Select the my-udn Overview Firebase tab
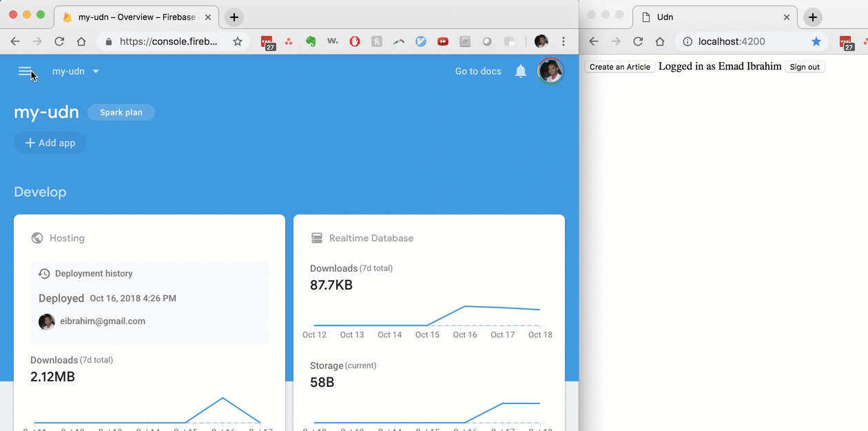 138,17
